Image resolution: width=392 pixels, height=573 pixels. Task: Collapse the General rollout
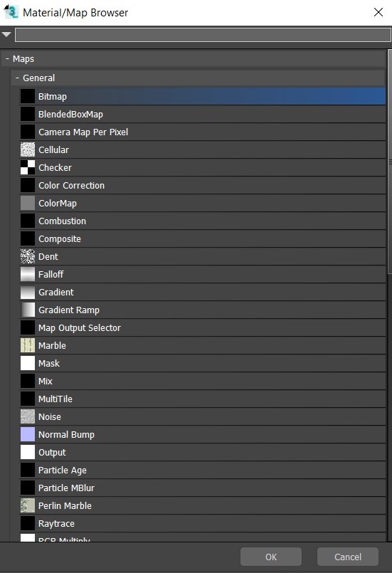pyautogui.click(x=17, y=78)
